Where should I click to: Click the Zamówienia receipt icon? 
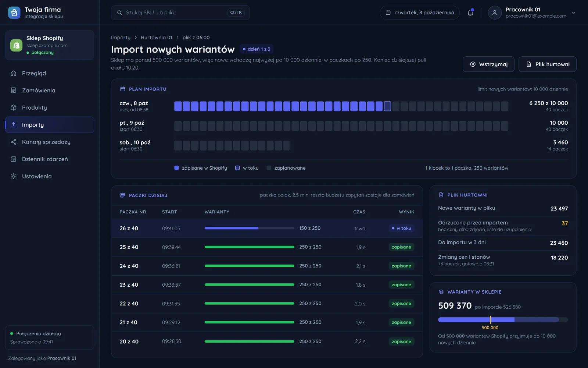tap(14, 91)
